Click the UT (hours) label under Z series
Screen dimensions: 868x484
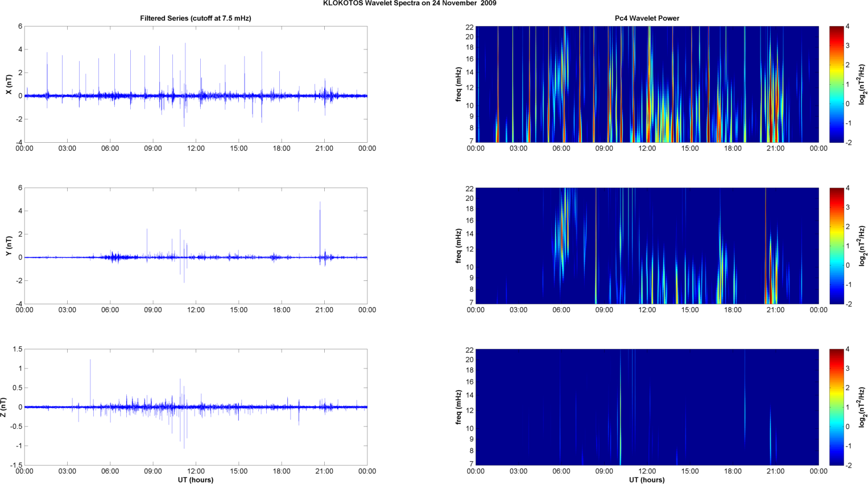(x=195, y=479)
